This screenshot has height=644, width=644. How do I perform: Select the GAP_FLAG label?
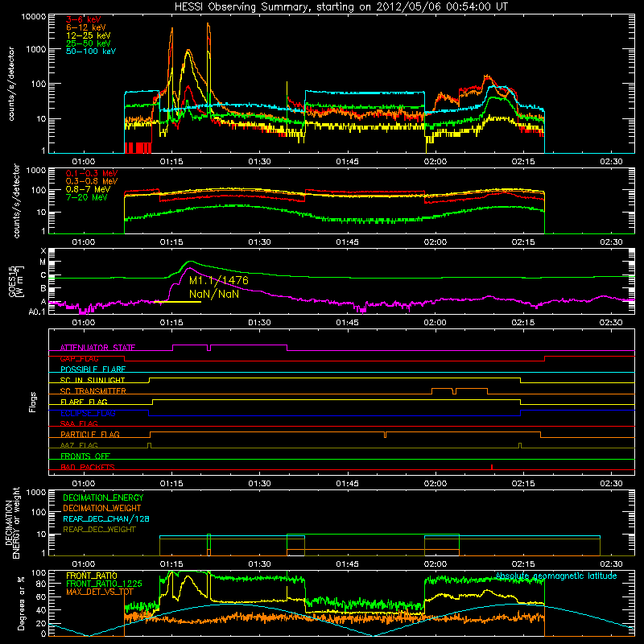[x=79, y=358]
